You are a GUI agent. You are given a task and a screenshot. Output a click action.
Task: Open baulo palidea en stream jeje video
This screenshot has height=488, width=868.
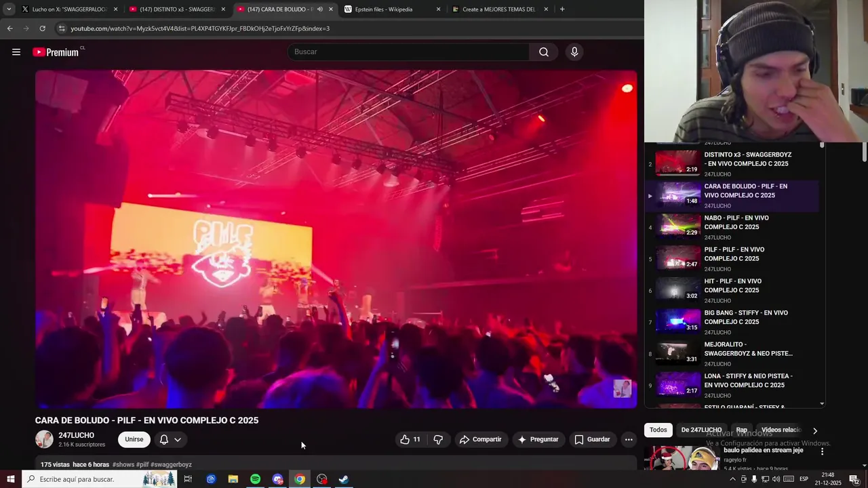pos(763,450)
